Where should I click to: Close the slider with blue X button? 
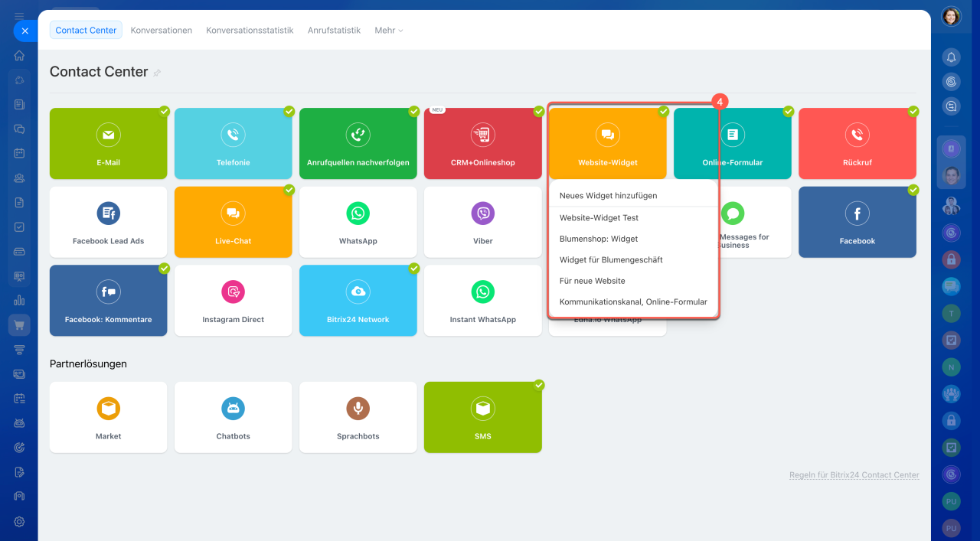click(x=24, y=31)
